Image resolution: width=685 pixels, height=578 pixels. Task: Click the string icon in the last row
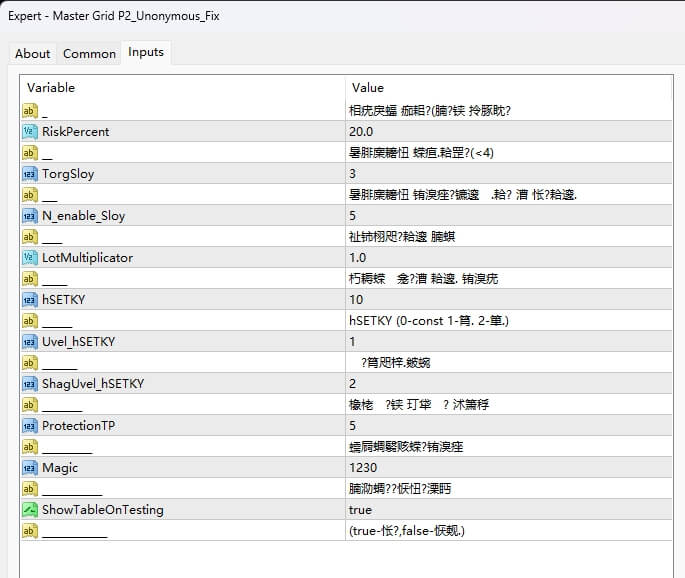[30, 530]
